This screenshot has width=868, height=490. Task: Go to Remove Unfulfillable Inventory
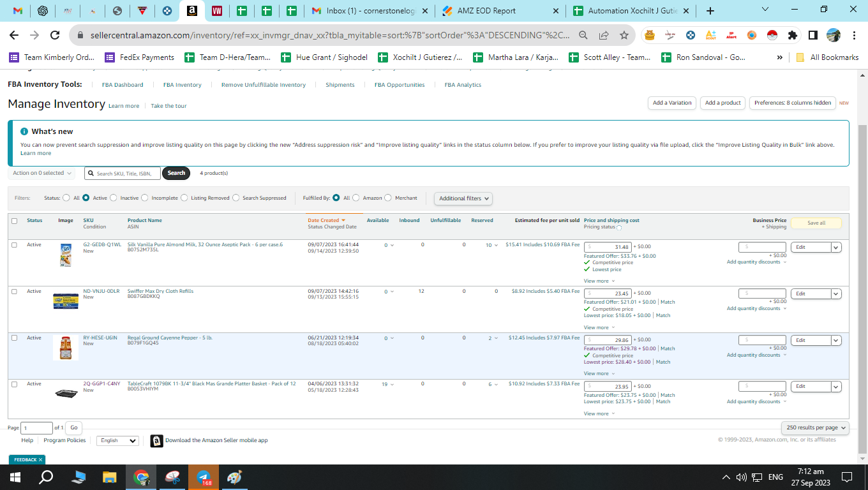(x=264, y=85)
